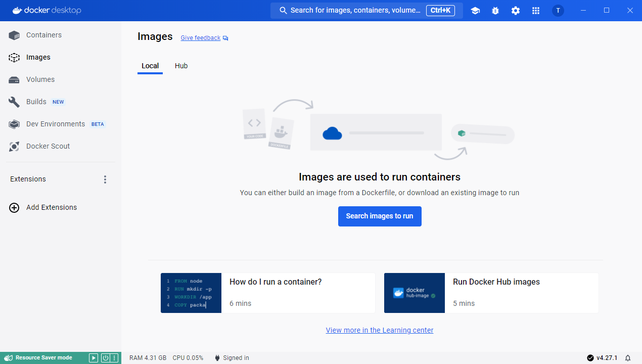Image resolution: width=642 pixels, height=364 pixels.
Task: Open the user account avatar T
Action: [558, 11]
